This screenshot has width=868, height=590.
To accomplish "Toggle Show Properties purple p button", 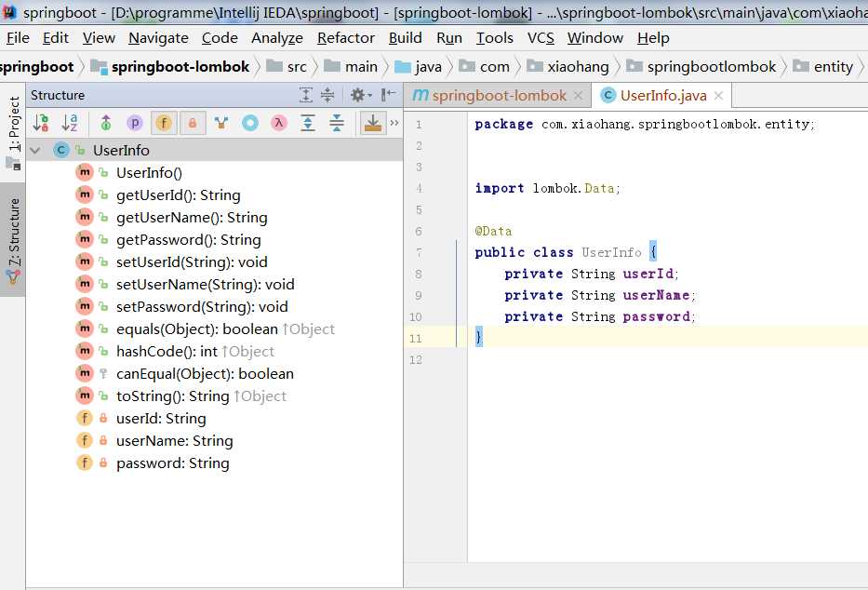I will pyautogui.click(x=135, y=123).
